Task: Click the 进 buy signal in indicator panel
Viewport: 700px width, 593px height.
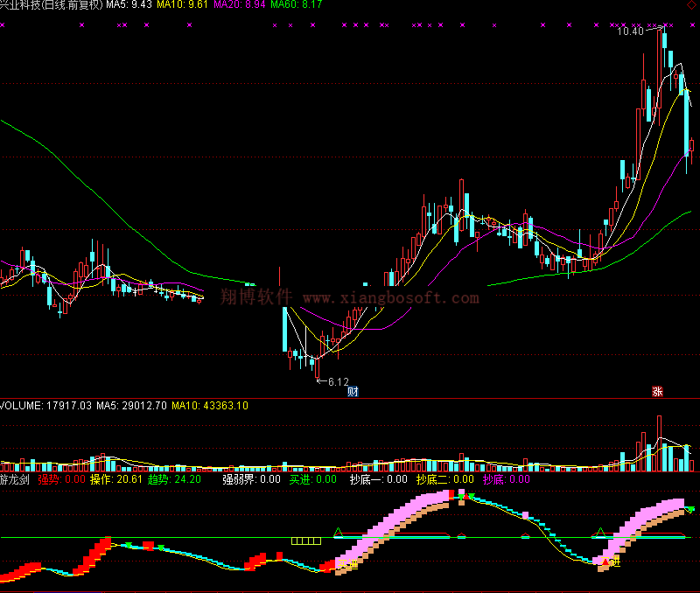Action: (x=615, y=562)
